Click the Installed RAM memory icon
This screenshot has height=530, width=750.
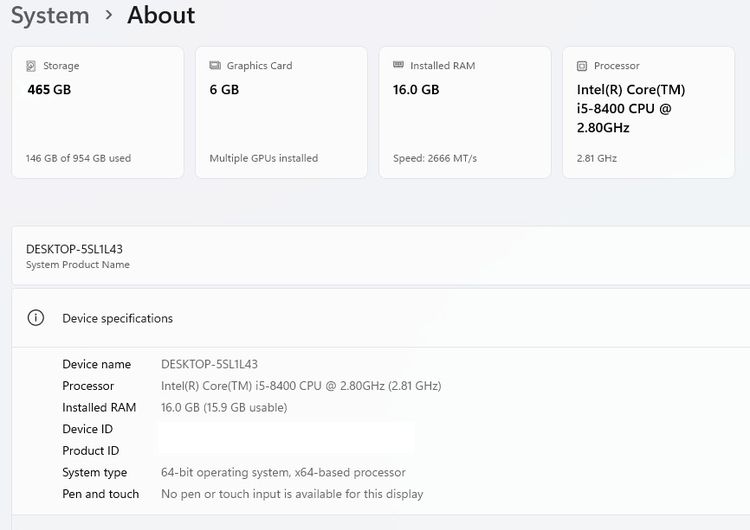(399, 66)
